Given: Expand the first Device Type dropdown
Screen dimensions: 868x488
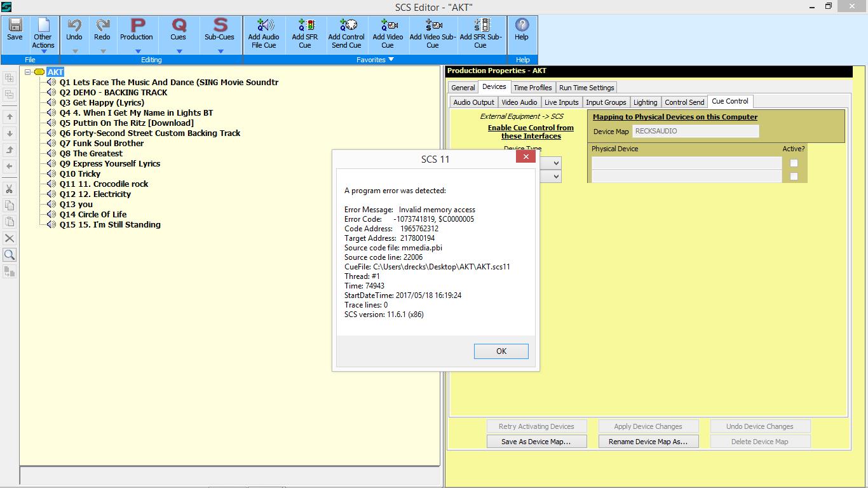Looking at the screenshot, I should pos(556,163).
